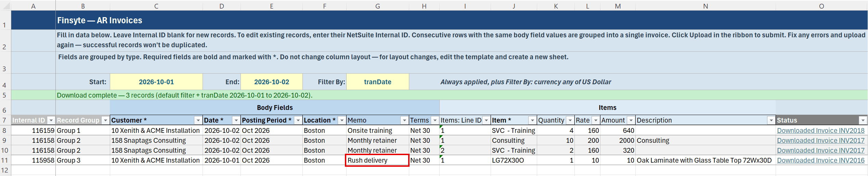Click the Onsite training memo cell
The width and height of the screenshot is (868, 176).
point(378,130)
